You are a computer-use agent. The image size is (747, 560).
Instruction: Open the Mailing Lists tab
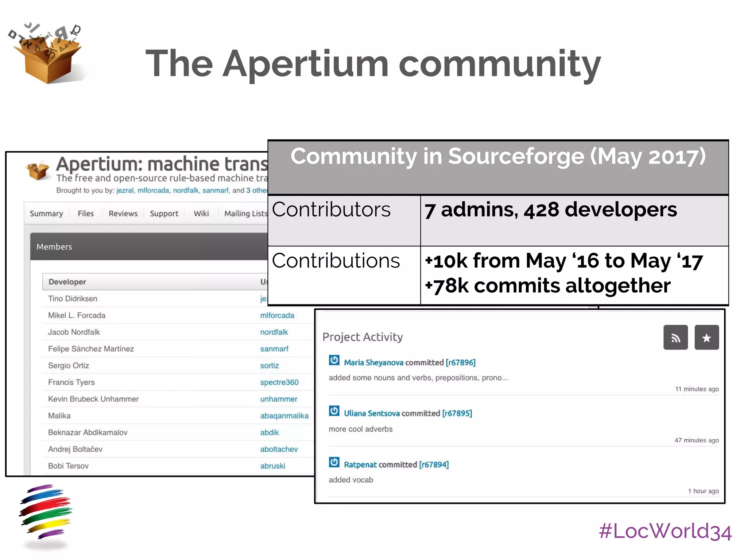246,214
